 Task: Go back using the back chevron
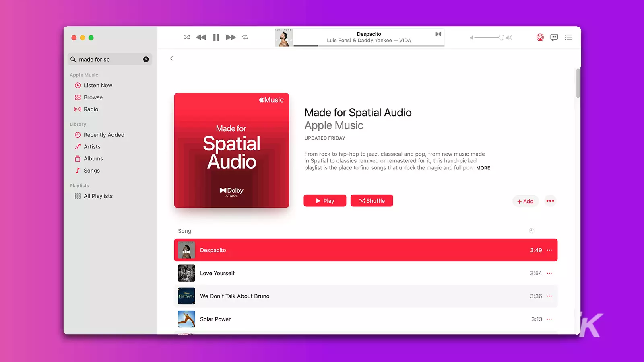point(172,58)
